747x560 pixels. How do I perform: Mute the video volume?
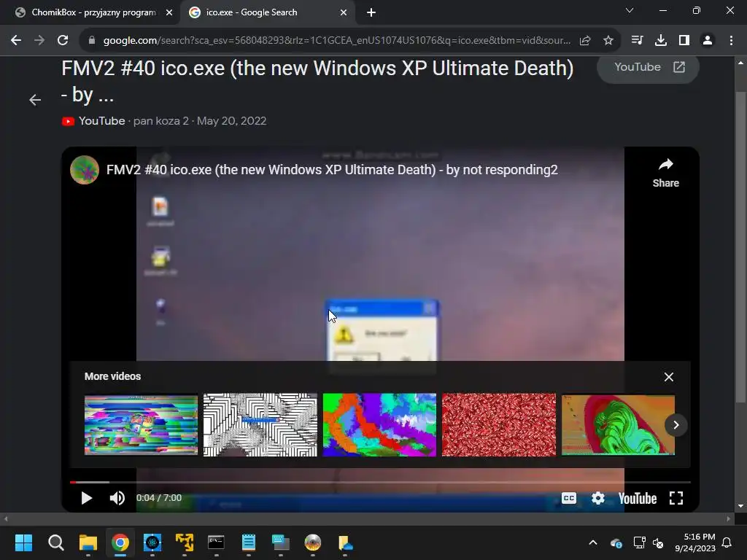click(117, 498)
